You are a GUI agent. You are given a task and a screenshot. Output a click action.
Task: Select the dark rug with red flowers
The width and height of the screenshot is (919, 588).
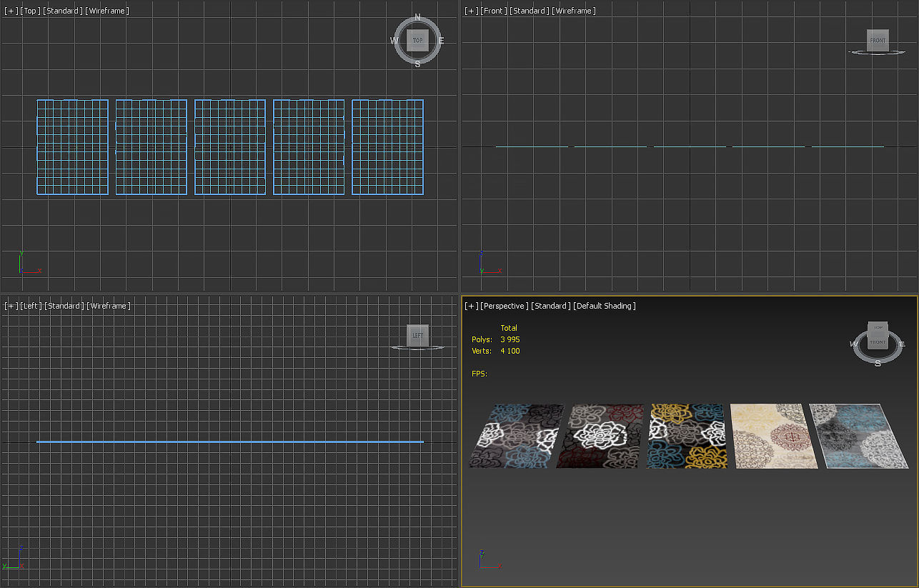(601, 436)
